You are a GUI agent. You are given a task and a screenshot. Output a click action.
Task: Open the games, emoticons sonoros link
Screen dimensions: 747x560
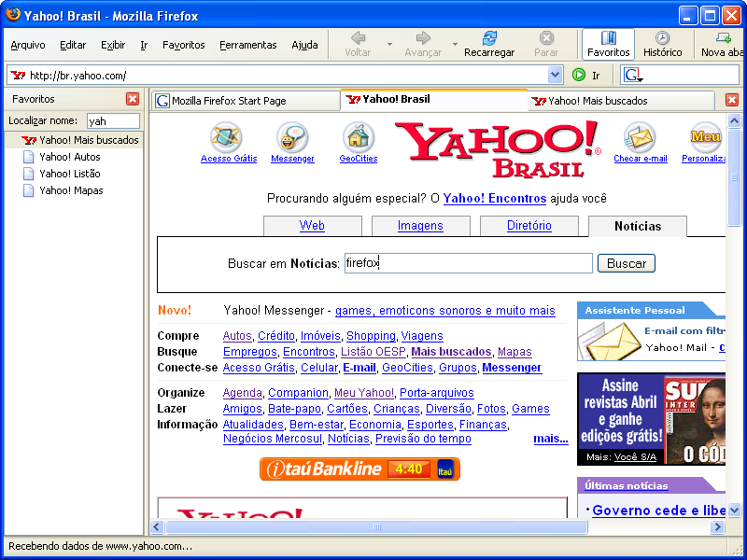click(445, 311)
